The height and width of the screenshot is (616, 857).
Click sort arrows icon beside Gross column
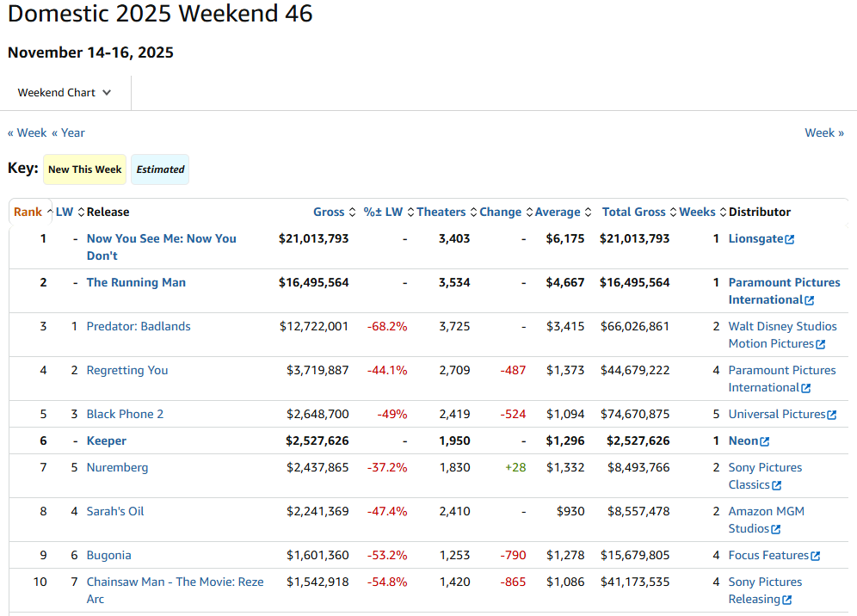pyautogui.click(x=352, y=213)
